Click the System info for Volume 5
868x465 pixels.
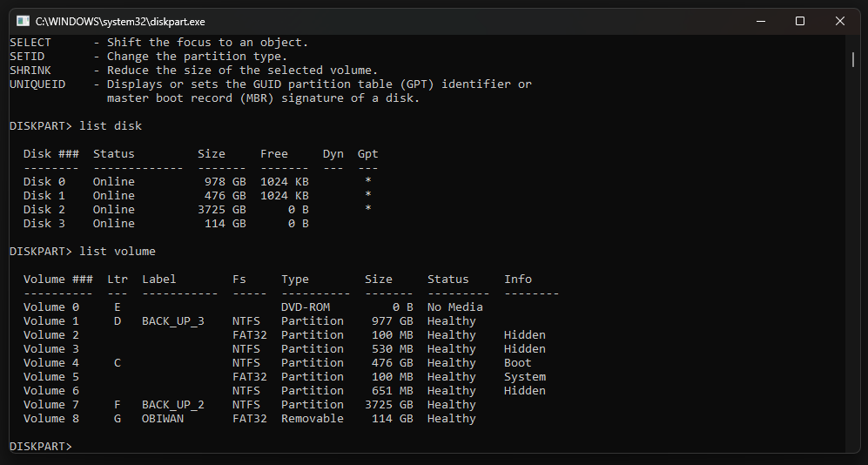[x=525, y=376]
